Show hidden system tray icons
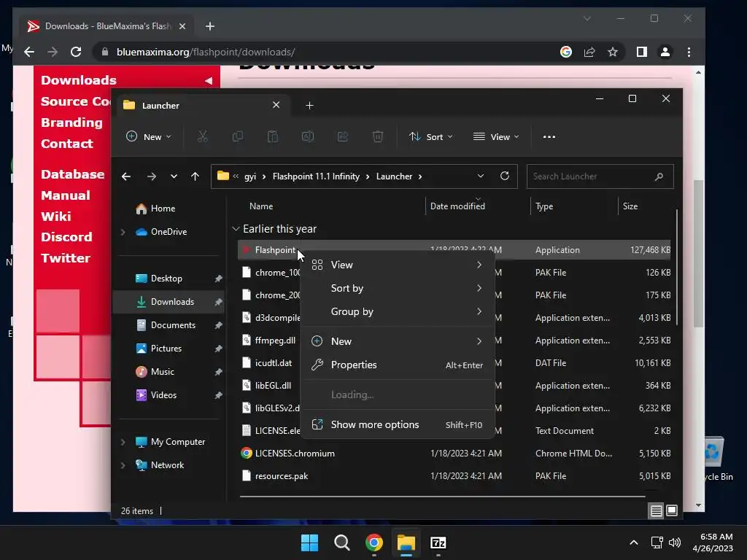 (634, 542)
